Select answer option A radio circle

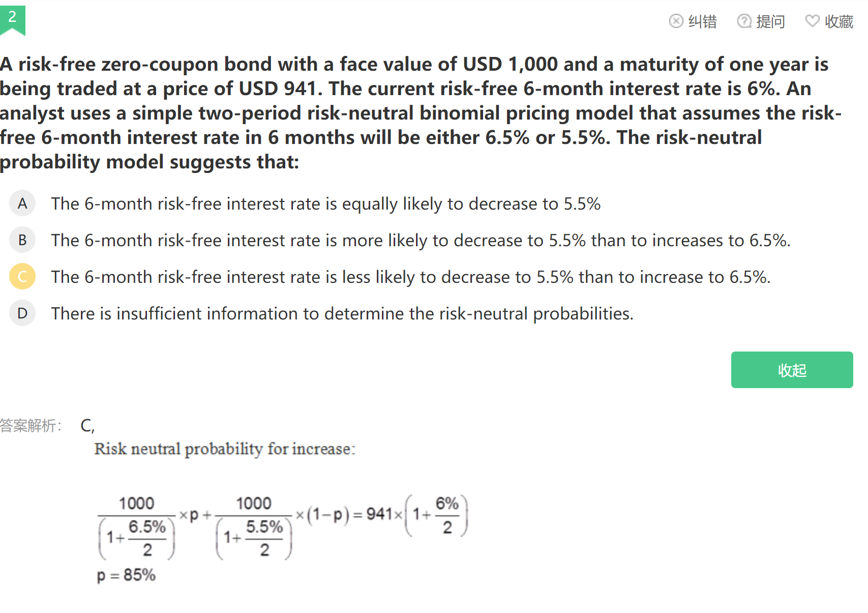22,203
